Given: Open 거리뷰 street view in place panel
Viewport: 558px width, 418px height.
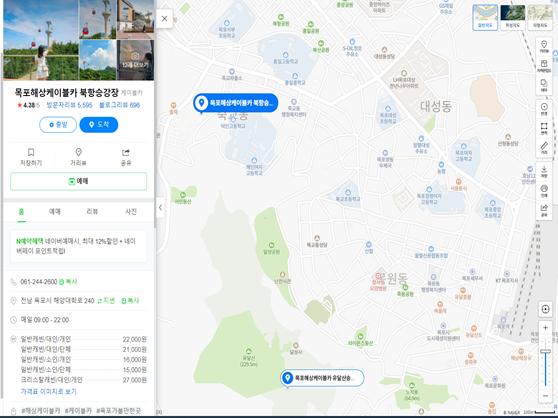Looking at the screenshot, I should (78, 157).
